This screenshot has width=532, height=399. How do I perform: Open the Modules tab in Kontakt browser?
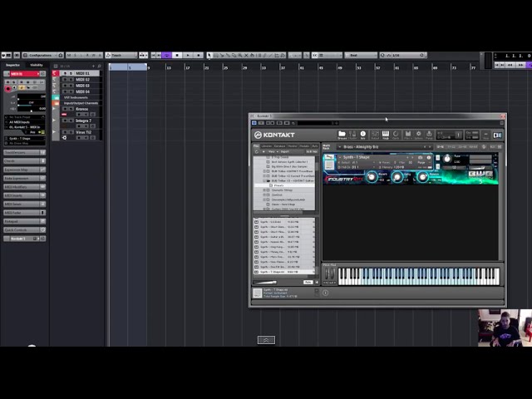pos(304,146)
